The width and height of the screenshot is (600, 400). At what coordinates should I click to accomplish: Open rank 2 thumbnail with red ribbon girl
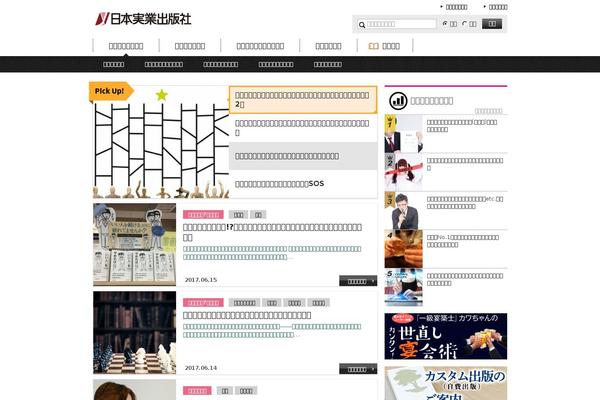[404, 172]
